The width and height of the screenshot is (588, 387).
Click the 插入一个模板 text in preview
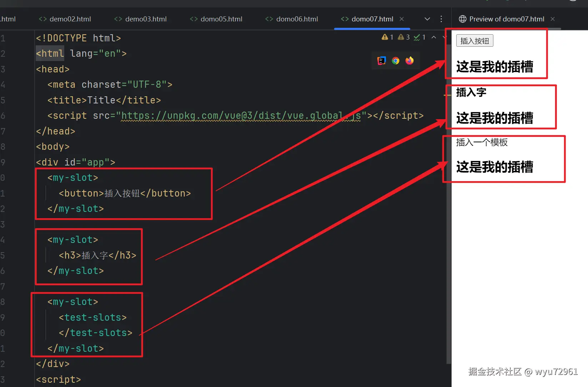tap(482, 142)
